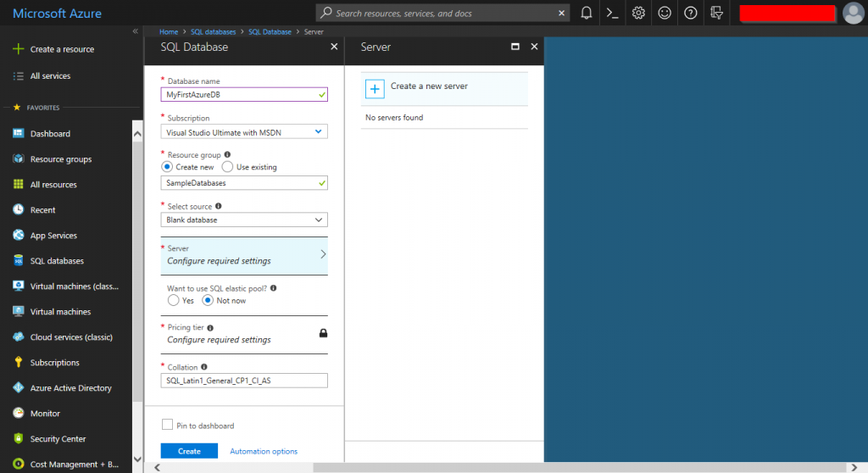Image resolution: width=868 pixels, height=473 pixels.
Task: Choose Not now for elastic pool
Action: coord(208,300)
